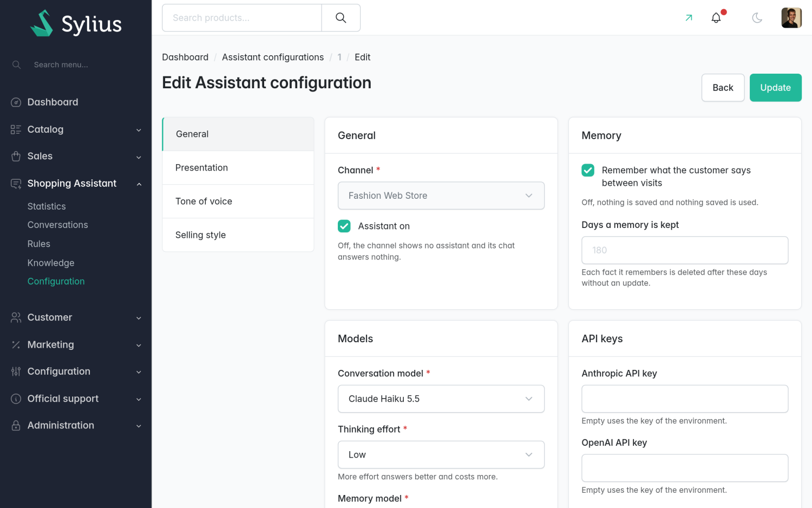The image size is (812, 508).
Task: Click the Shopping Assistant chat icon
Action: [16, 184]
